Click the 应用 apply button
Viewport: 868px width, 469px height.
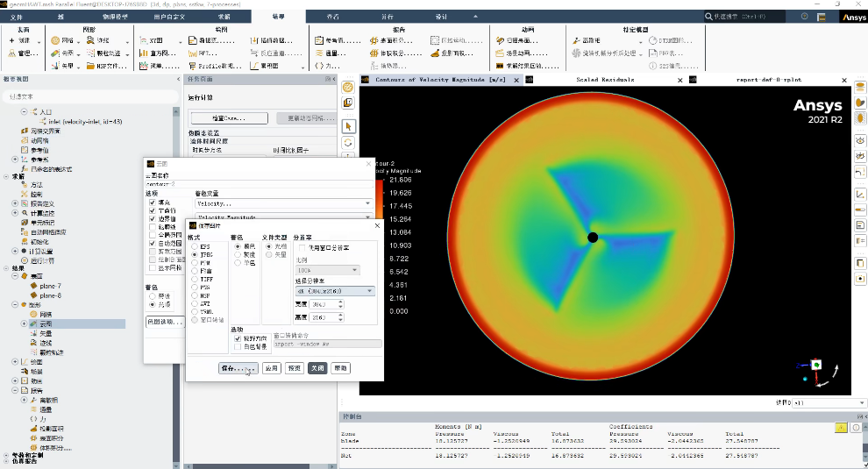click(271, 368)
